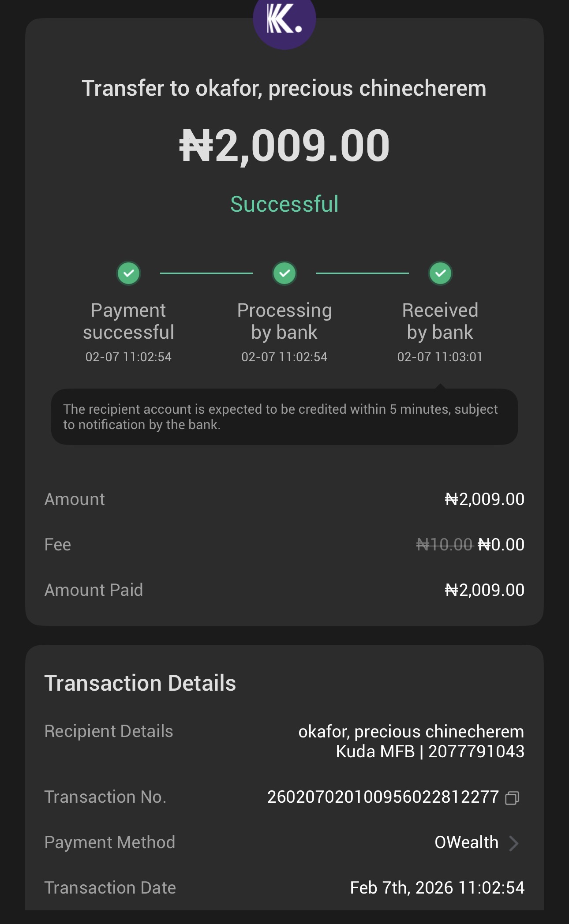Tap the recipient crediting notice tooltip
Image resolution: width=569 pixels, height=924 pixels.
(284, 417)
